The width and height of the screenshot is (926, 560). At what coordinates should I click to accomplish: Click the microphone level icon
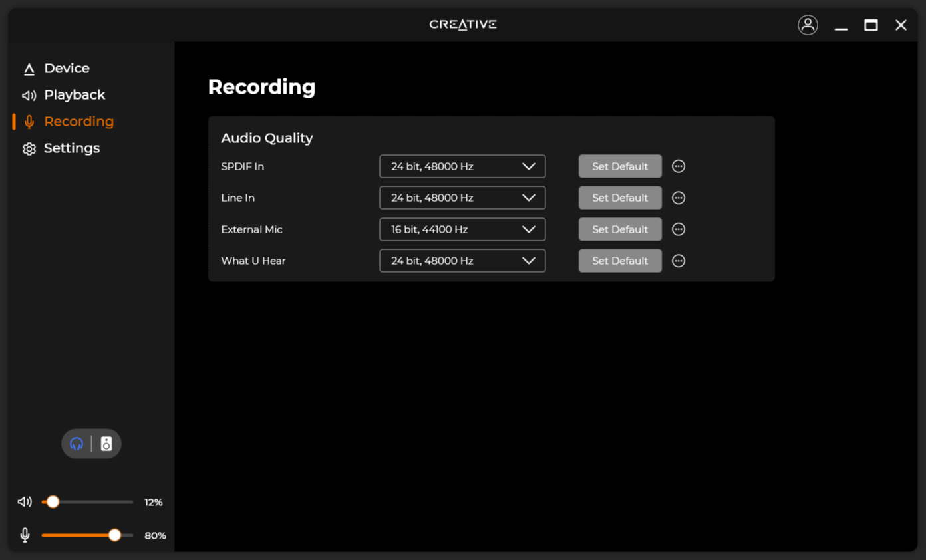(25, 535)
